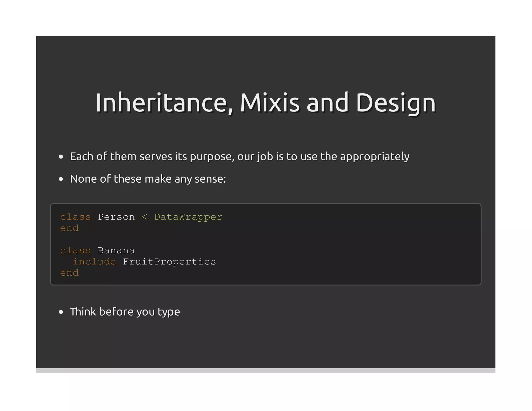Click the word 'Person' in the code
This screenshot has width=532, height=411.
click(116, 217)
